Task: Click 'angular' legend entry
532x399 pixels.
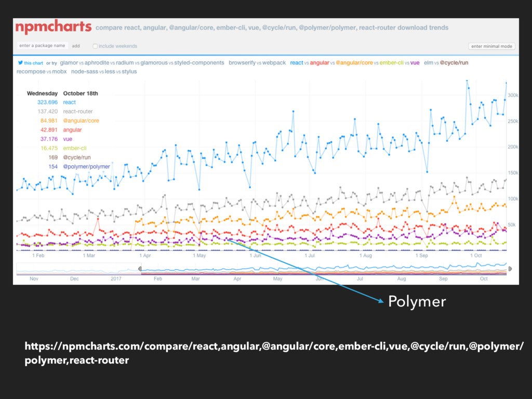Action: [72, 129]
